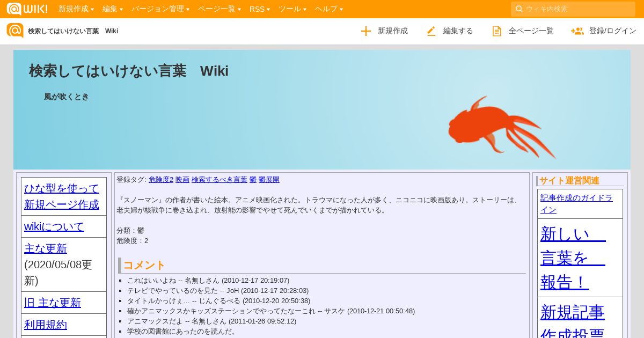644x338 pixels.
Task: Click the banner title 検索してはいけない言葉 Wiki
Action: click(x=129, y=71)
